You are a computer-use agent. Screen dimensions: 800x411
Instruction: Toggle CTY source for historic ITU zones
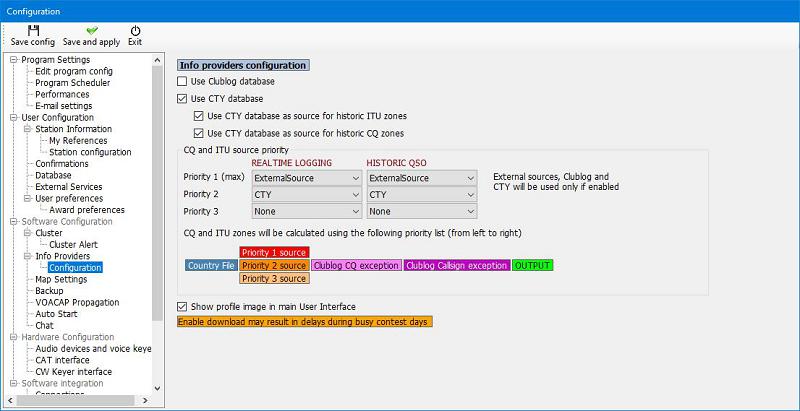point(198,116)
